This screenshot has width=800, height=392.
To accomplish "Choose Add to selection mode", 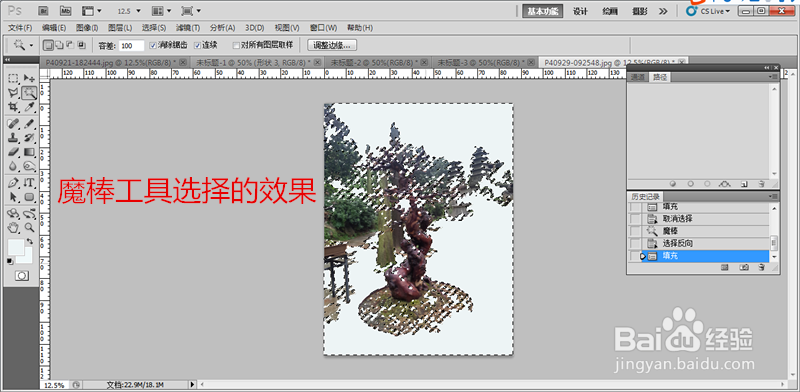I will coord(59,45).
